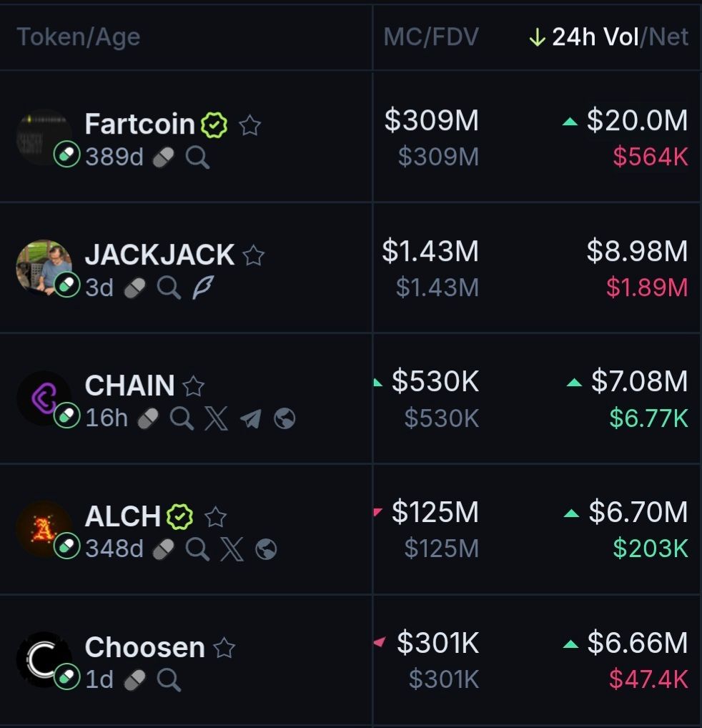Viewport: 702px width, 728px height.
Task: Open the feather icon for JACKJACK
Action: tap(203, 287)
